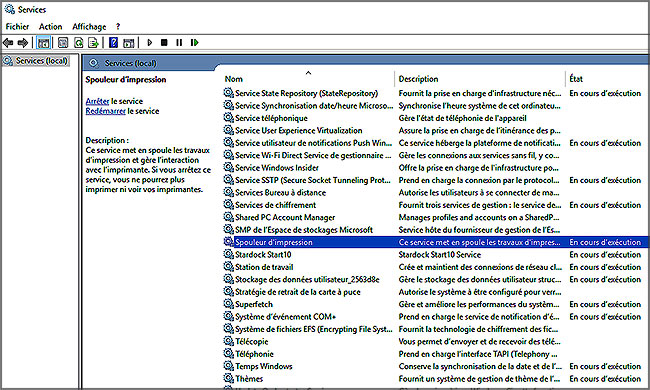
Task: Select Stratégie de retrait de la carte à puce
Action: [298, 292]
